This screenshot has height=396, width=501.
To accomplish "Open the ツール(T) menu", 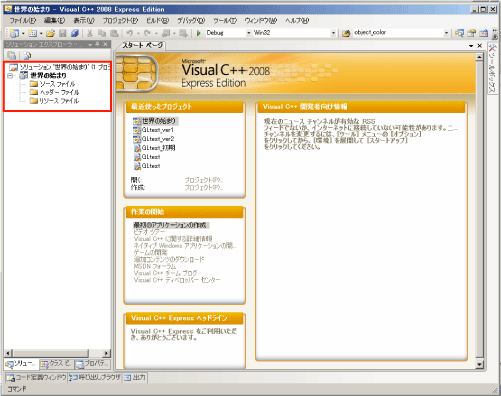I will pyautogui.click(x=225, y=21).
